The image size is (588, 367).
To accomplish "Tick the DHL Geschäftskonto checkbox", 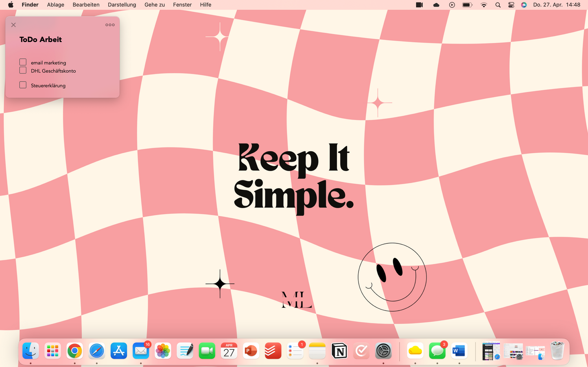I will 23,70.
